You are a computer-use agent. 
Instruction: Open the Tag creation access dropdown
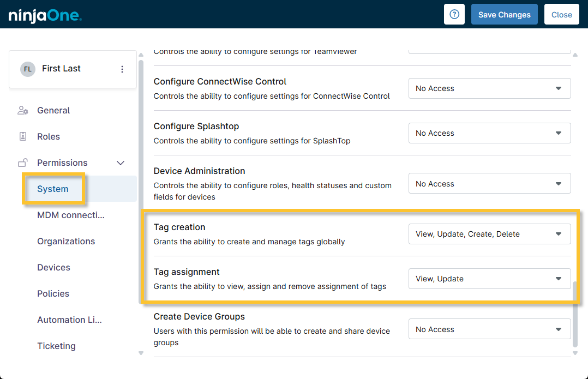[489, 234]
